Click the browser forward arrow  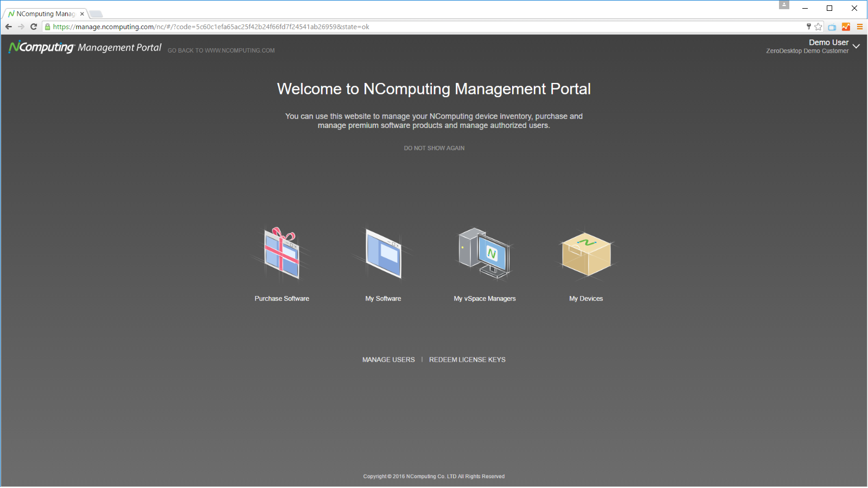[x=21, y=27]
